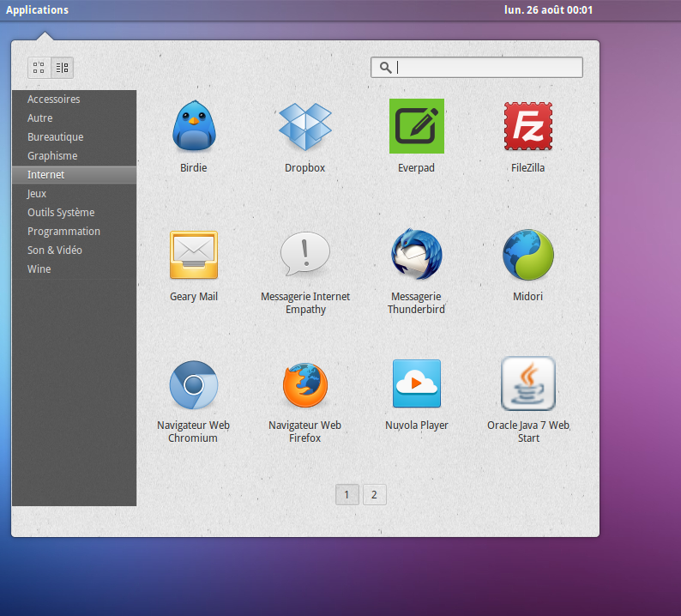Click the "Navigateur Web Firefox" label
This screenshot has width=681, height=616.
tap(304, 432)
